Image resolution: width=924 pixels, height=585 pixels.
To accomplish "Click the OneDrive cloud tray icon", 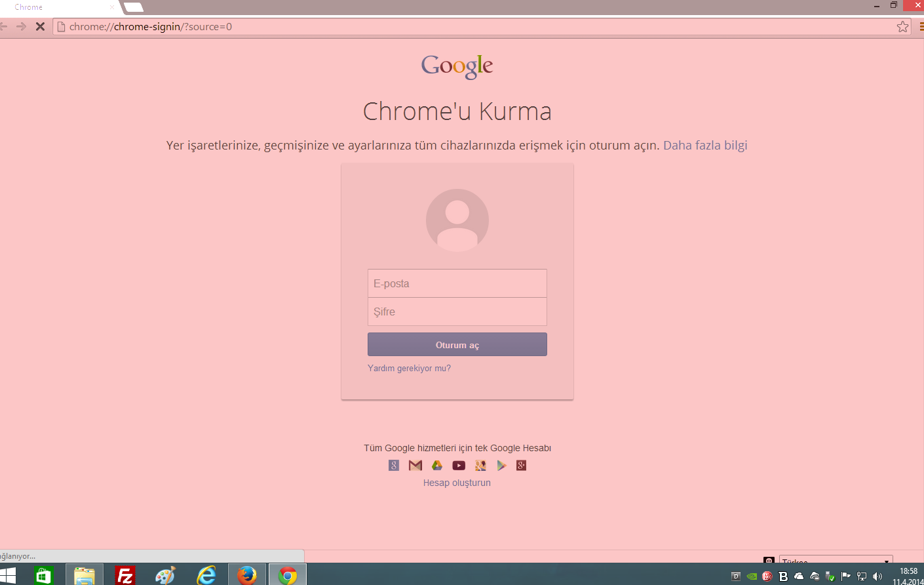I will (799, 576).
